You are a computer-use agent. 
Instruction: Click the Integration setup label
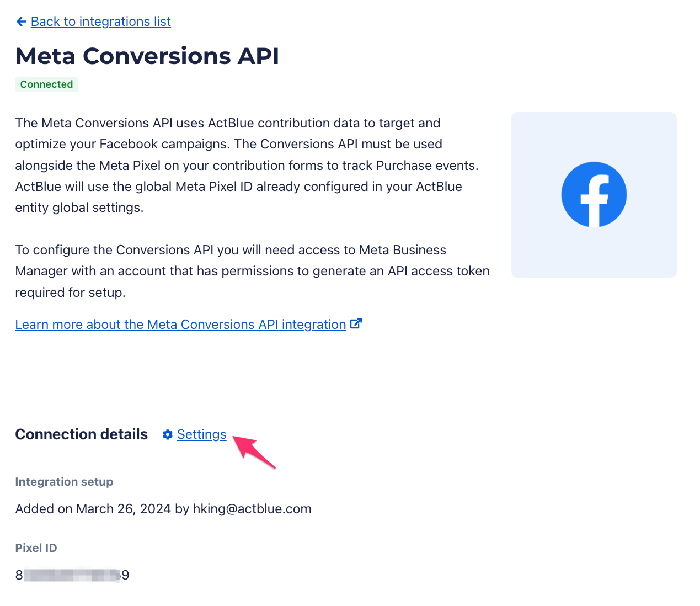[x=64, y=482]
